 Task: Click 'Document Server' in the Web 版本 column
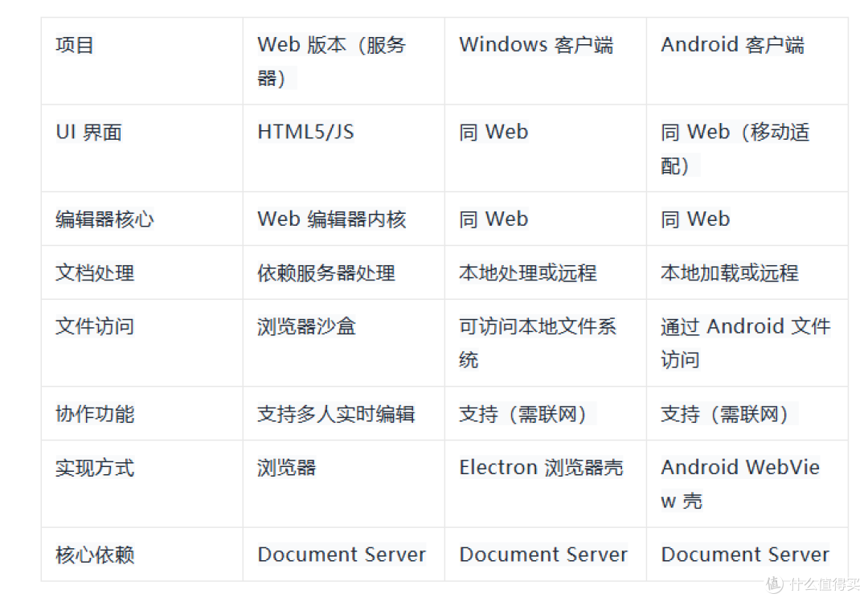click(x=342, y=555)
